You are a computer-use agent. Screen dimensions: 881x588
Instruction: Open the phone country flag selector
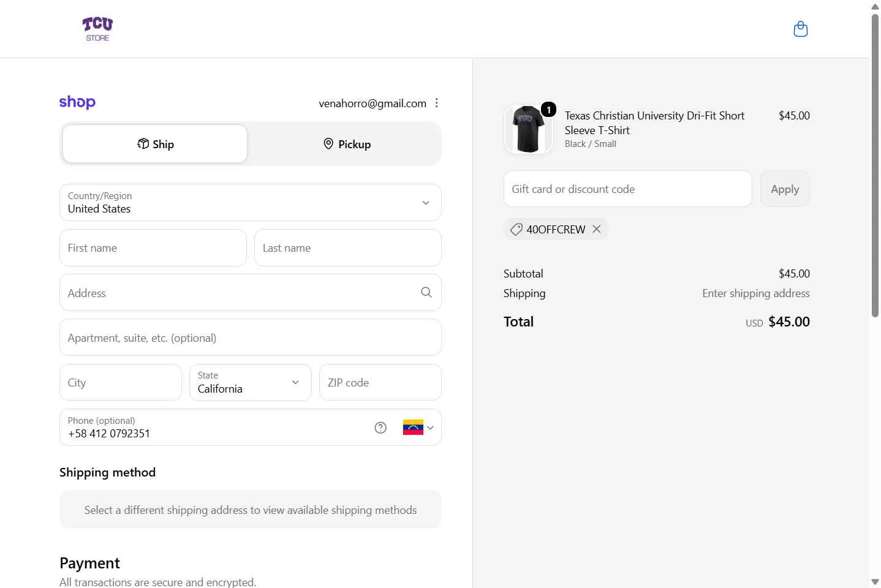418,428
